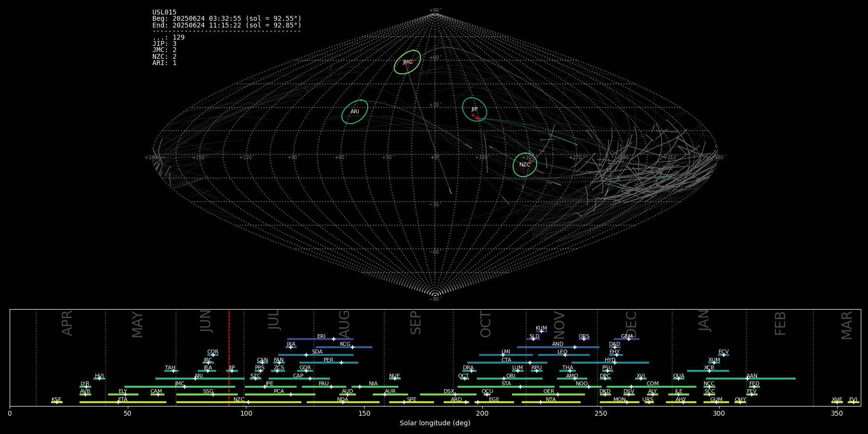The height and width of the screenshot is (434, 868).
Task: Click the JIP radiant circle on sky map
Action: [475, 109]
